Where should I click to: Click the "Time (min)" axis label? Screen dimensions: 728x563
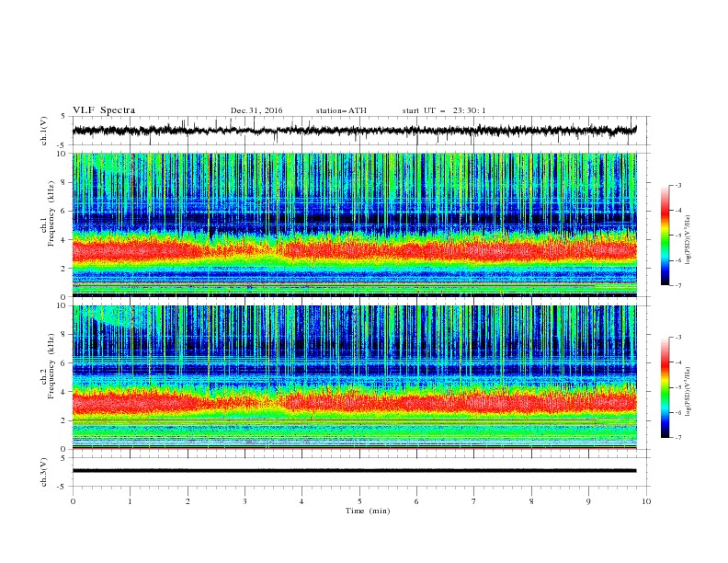(368, 511)
